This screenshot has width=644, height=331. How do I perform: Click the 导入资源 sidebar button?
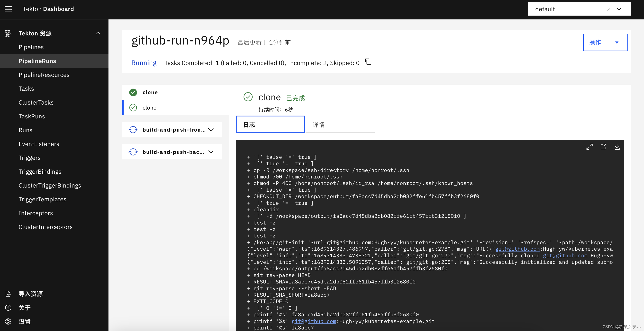31,294
